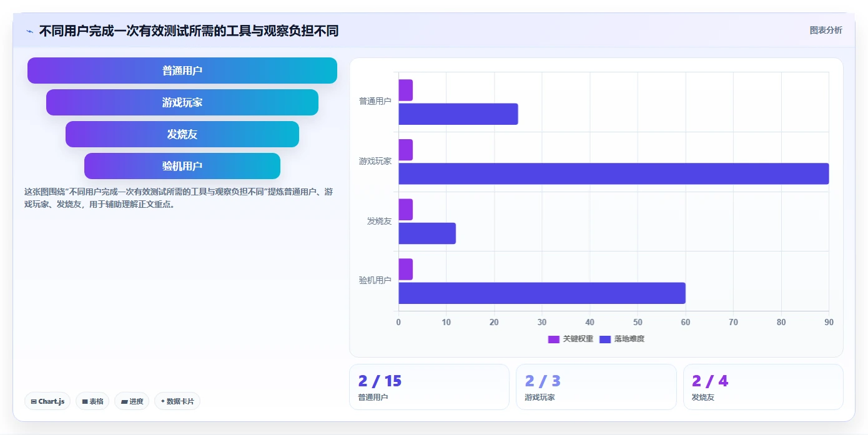868x435 pixels.
Task: Click the 关键权重 bar for 验机用户
Action: click(x=406, y=270)
